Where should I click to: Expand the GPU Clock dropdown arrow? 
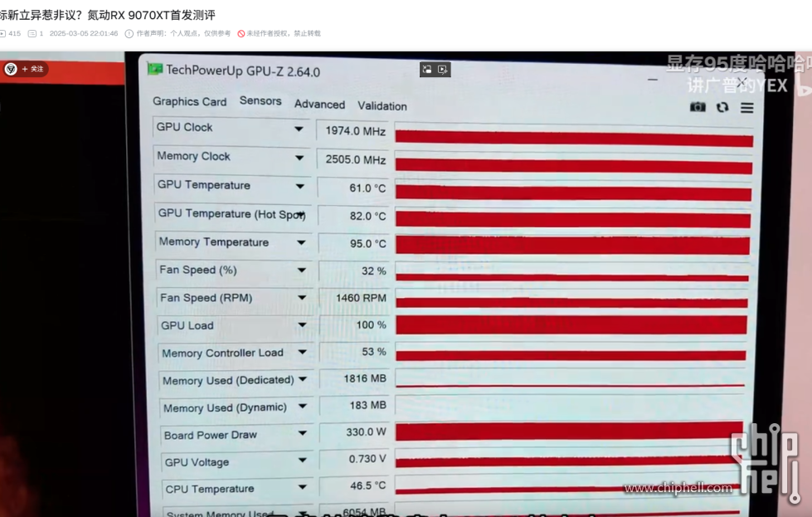[299, 129]
